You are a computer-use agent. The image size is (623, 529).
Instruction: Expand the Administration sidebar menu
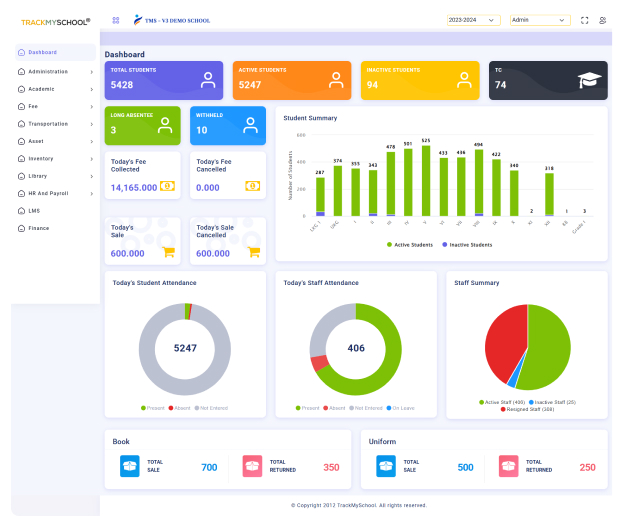56,72
